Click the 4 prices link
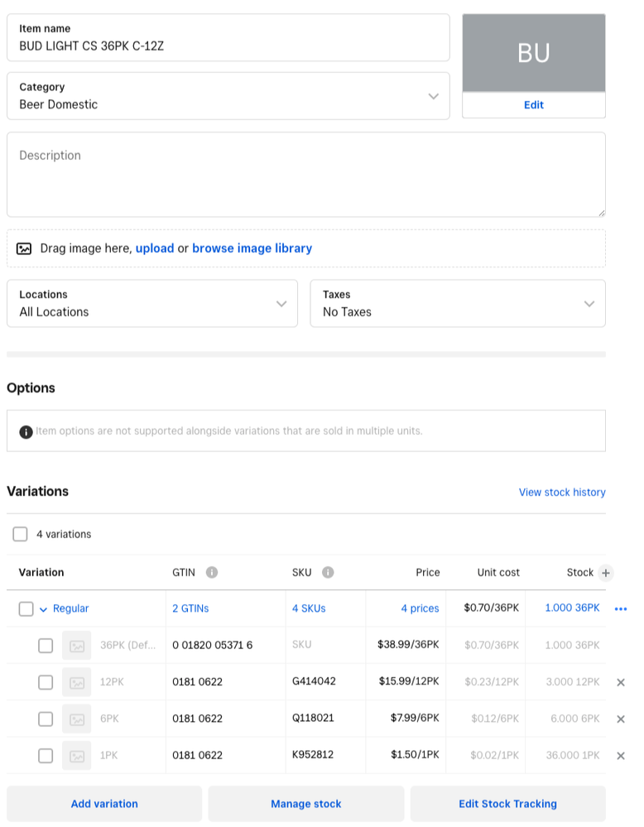Viewport: 644px width, 827px height. (420, 608)
